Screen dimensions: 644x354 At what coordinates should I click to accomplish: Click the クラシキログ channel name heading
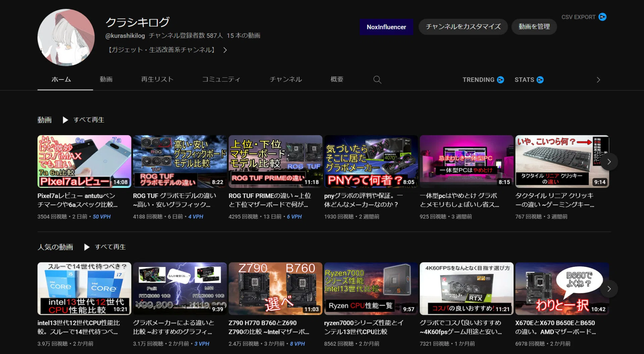tap(138, 22)
